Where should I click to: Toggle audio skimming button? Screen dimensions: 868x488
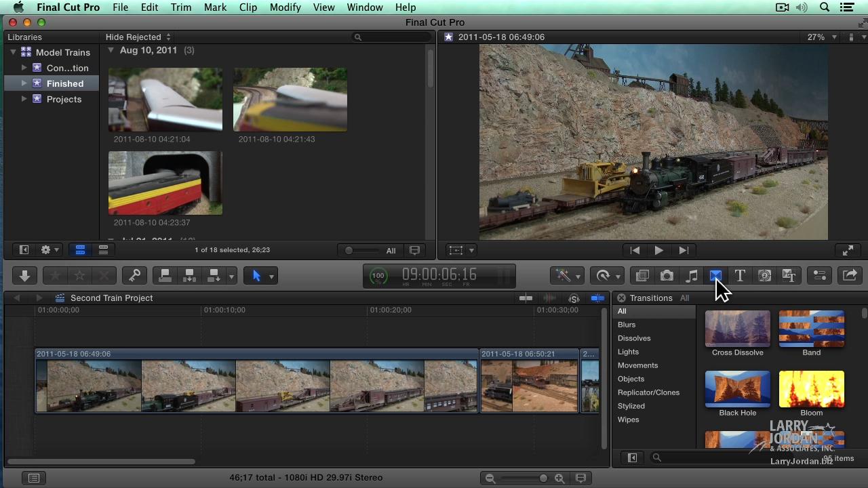(x=550, y=298)
